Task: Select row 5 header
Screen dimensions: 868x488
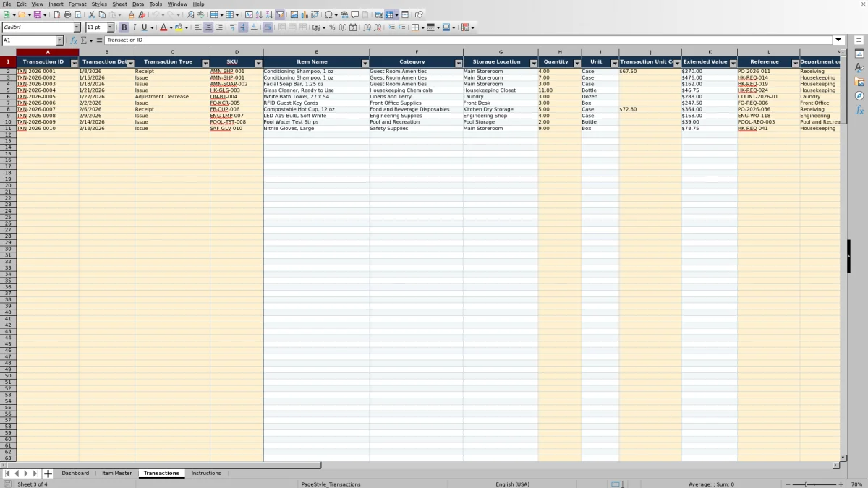Action: pos(8,90)
